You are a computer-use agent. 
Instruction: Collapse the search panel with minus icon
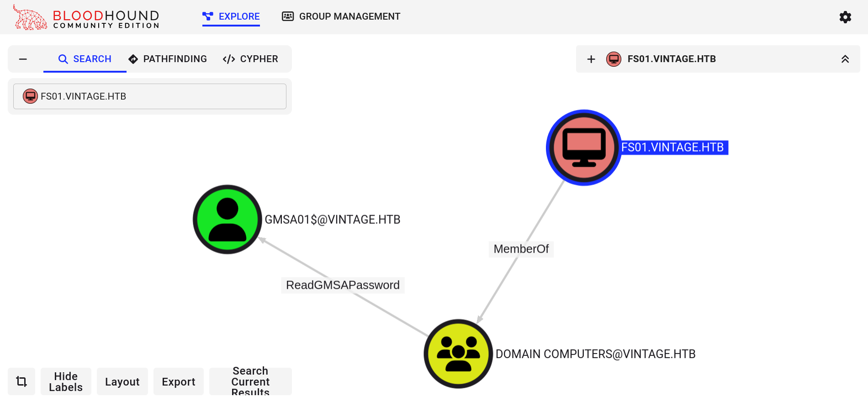click(x=23, y=59)
